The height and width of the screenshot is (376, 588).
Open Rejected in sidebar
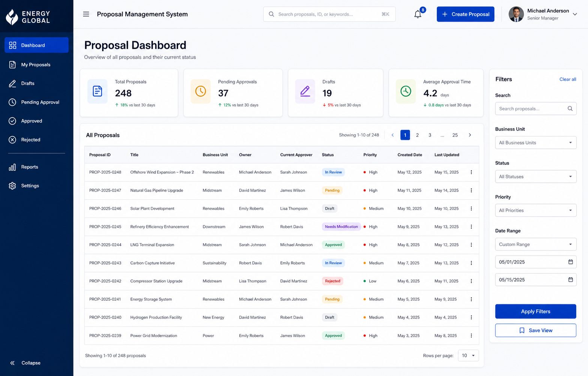click(x=36, y=139)
